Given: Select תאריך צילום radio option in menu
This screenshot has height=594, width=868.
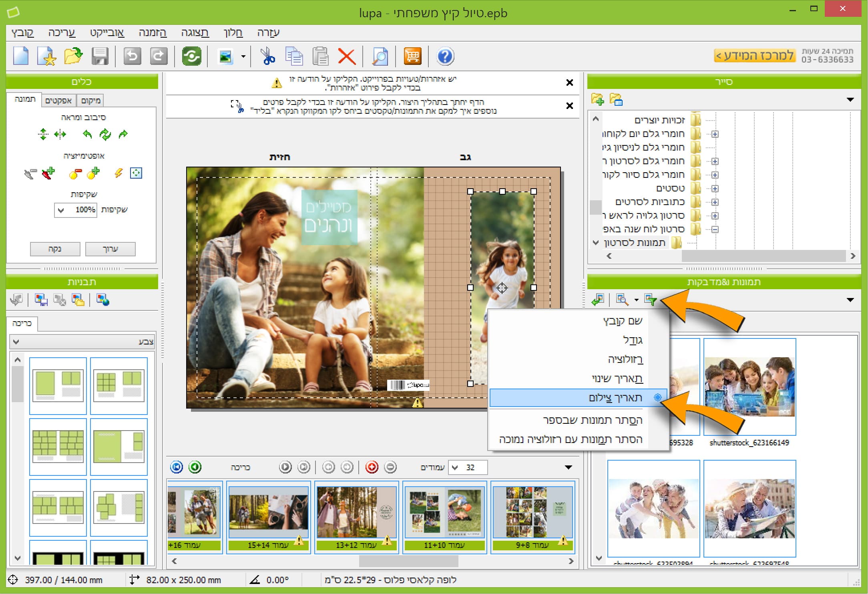Looking at the screenshot, I should pyautogui.click(x=615, y=398).
